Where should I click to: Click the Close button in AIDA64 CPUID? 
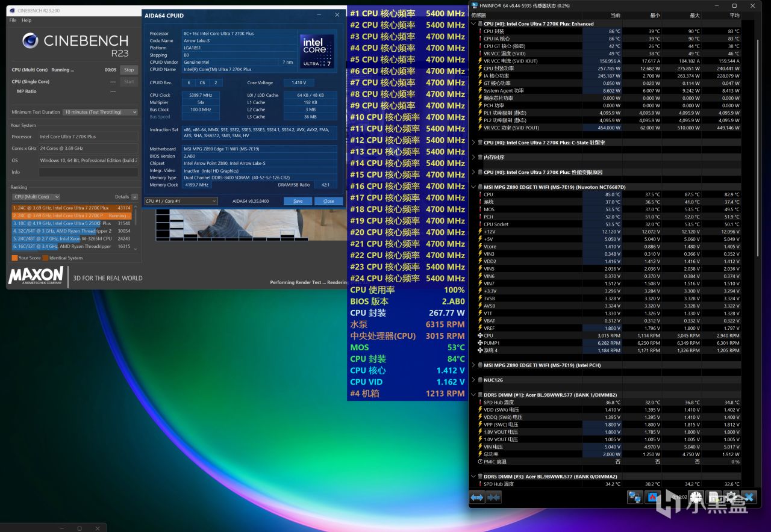(x=328, y=201)
